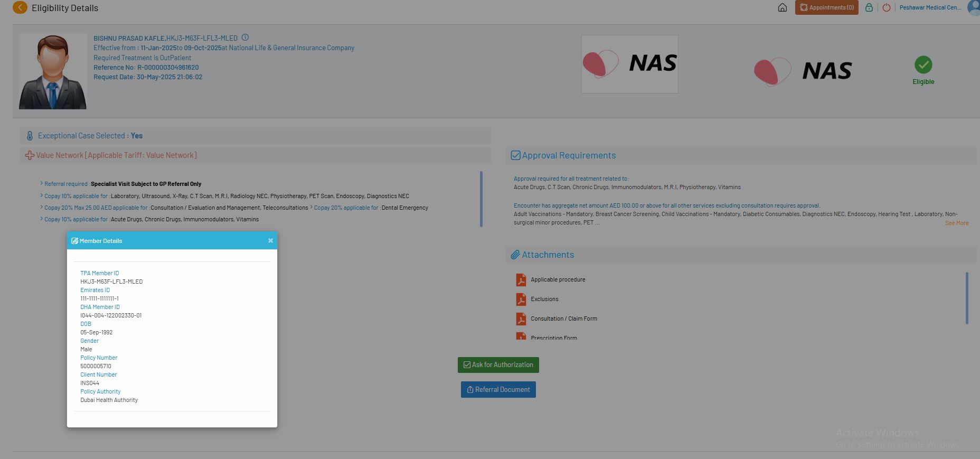Click the paperclip icon beside Attachments
Image resolution: width=980 pixels, height=459 pixels.
pyautogui.click(x=515, y=255)
